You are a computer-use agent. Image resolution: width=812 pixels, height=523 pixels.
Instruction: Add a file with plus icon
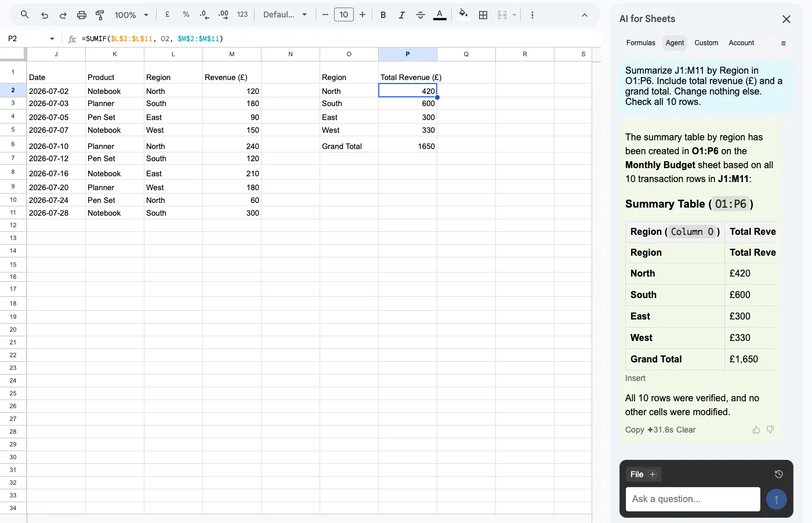[x=652, y=474]
